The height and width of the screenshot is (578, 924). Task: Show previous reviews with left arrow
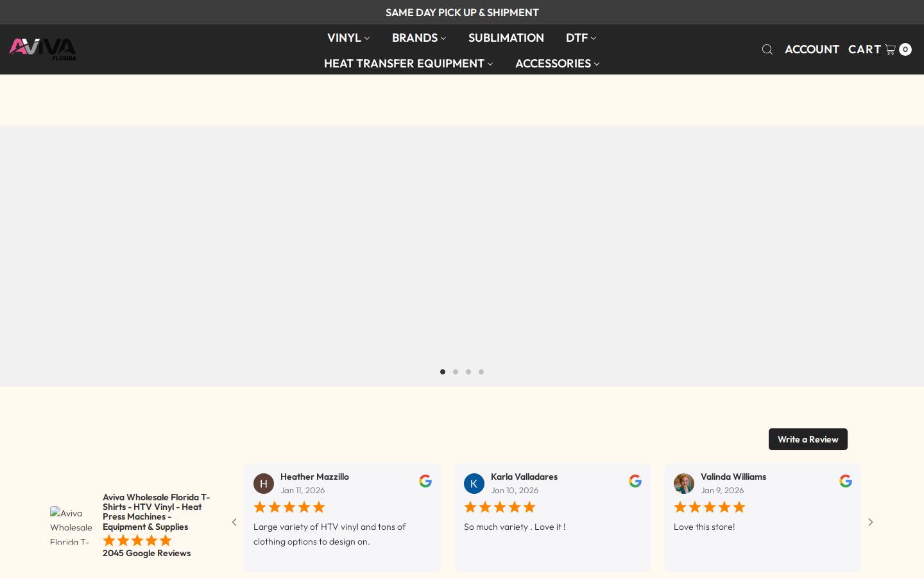click(234, 522)
